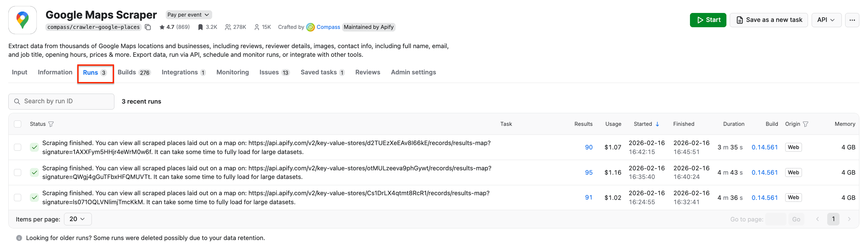
Task: Open build 0.14.561 for the $1.16 run
Action: pos(765,173)
